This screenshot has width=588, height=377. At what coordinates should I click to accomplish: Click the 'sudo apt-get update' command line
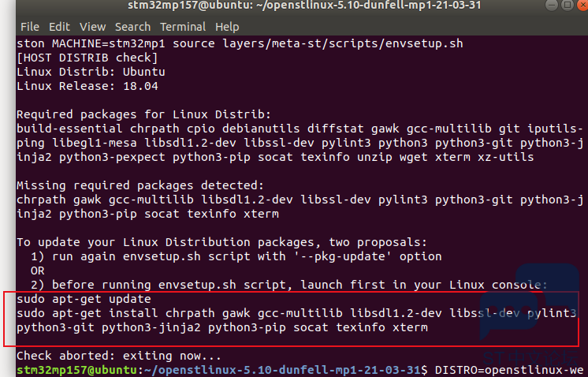pos(84,299)
